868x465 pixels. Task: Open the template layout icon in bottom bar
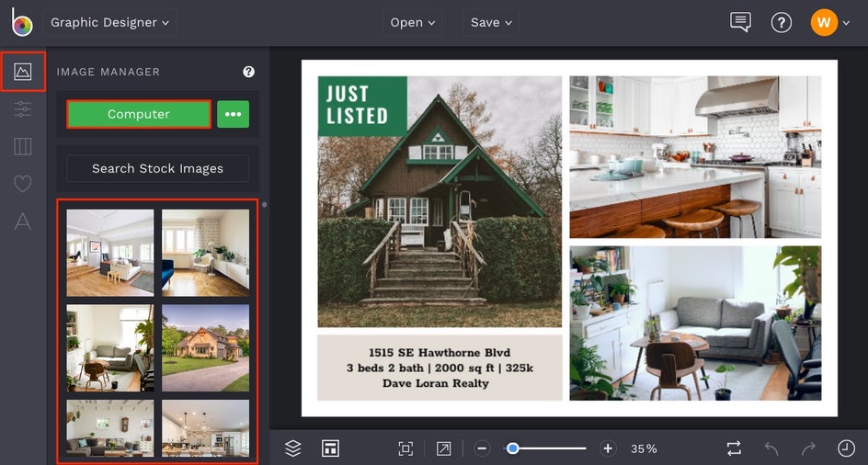pos(330,448)
